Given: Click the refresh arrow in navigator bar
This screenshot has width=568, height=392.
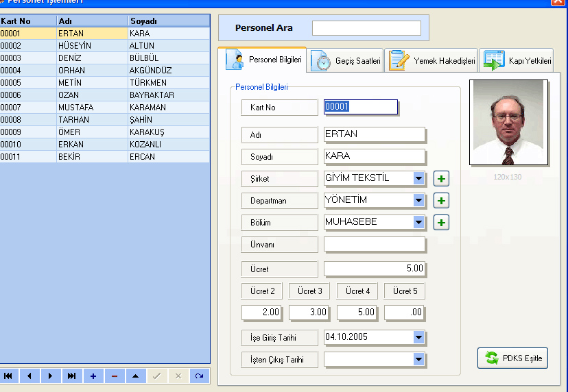Looking at the screenshot, I should click(x=200, y=376).
